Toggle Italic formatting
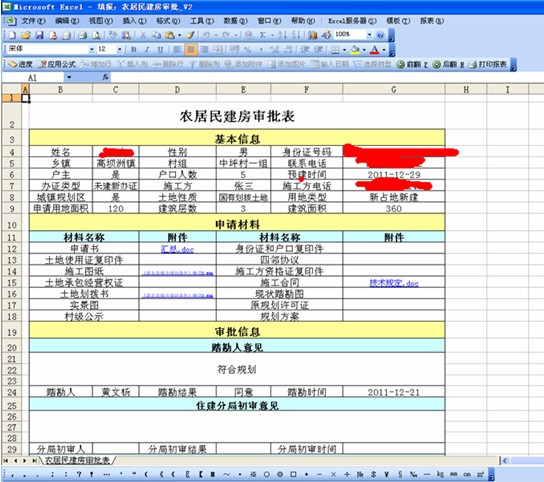The height and width of the screenshot is (482, 544). click(147, 50)
